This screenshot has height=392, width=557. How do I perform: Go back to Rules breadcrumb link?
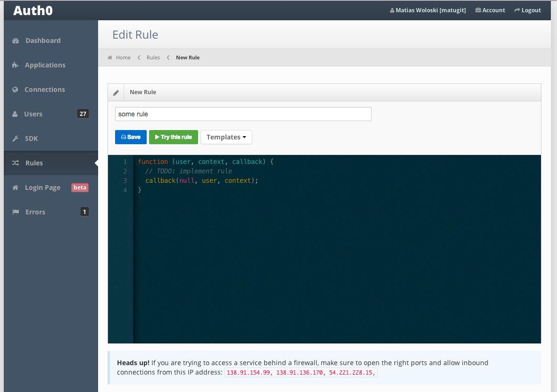153,57
